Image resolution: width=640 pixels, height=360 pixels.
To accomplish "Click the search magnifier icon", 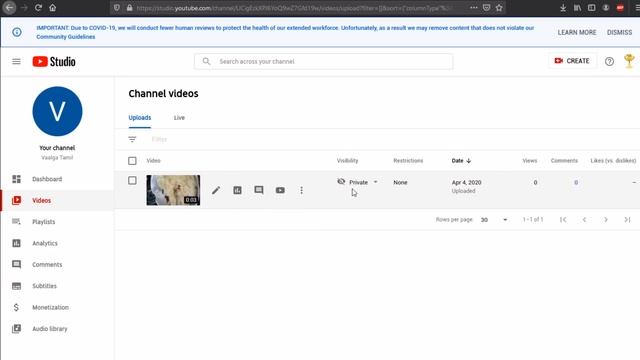I will coord(207,61).
